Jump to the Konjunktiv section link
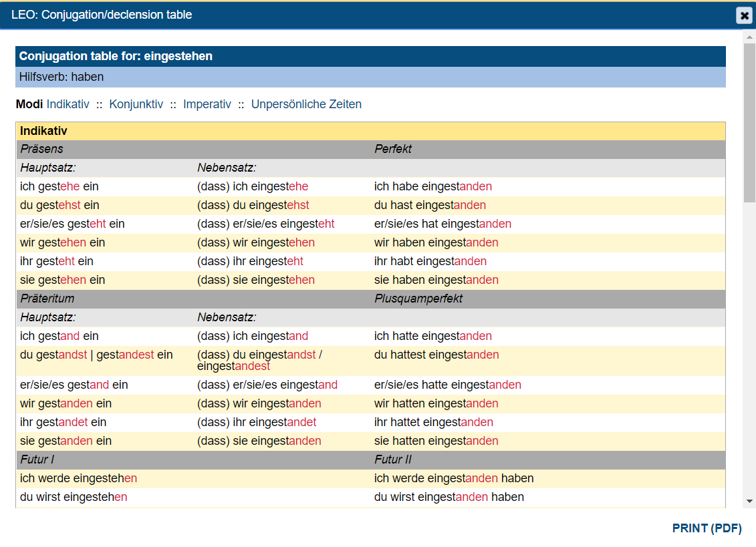Viewport: 756px width, 547px height. 136,104
